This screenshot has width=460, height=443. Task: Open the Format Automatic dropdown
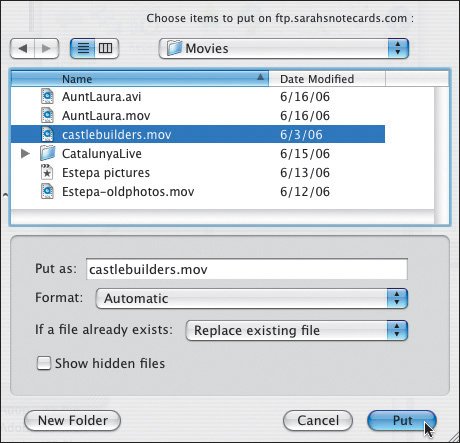coord(252,298)
